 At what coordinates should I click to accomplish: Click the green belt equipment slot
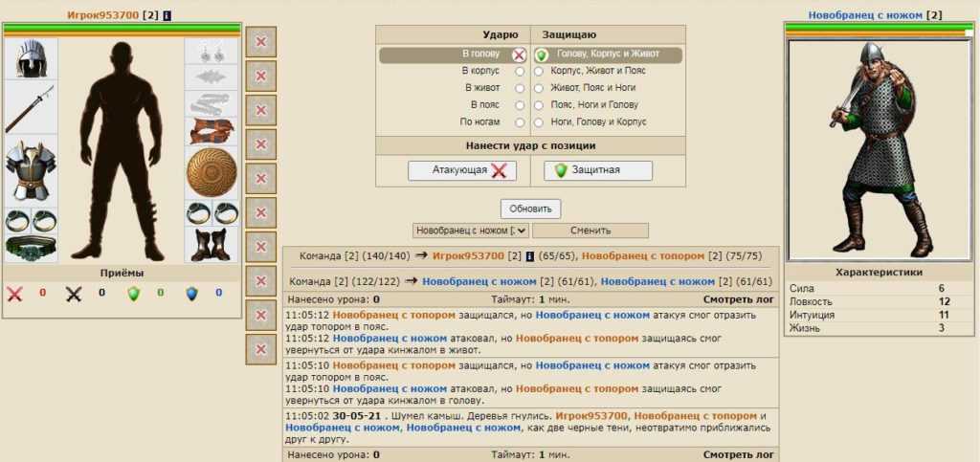[31, 247]
